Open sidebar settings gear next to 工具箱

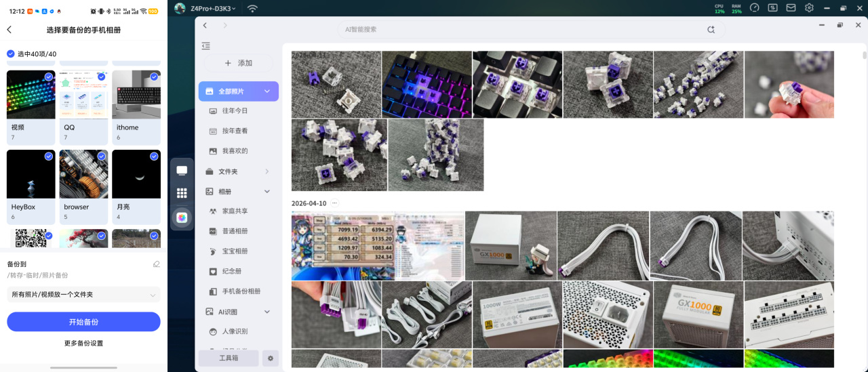[x=271, y=358]
